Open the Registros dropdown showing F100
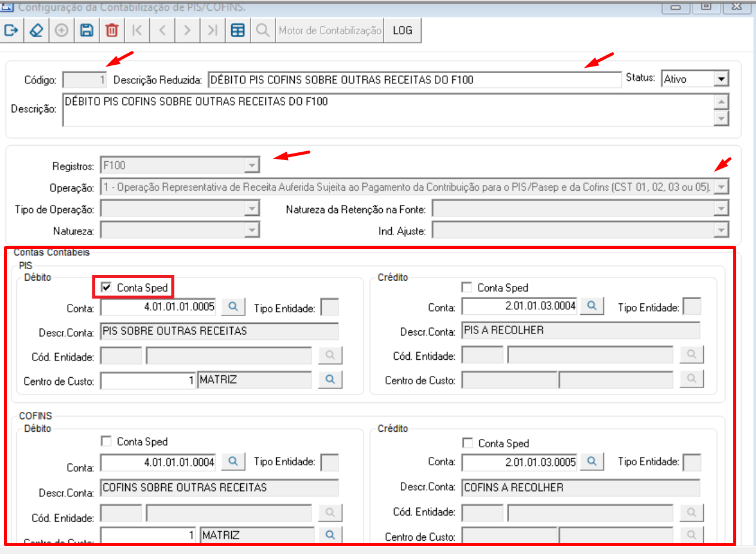Image resolution: width=756 pixels, height=554 pixels. (x=253, y=165)
